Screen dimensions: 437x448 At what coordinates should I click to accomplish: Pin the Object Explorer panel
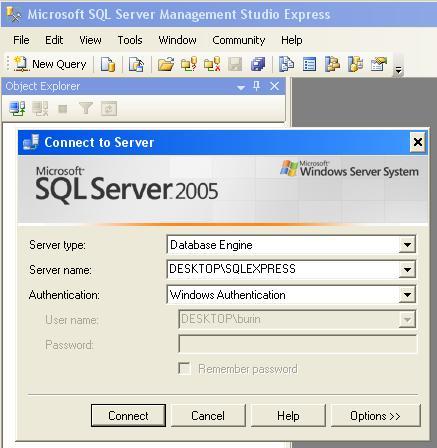tap(256, 86)
